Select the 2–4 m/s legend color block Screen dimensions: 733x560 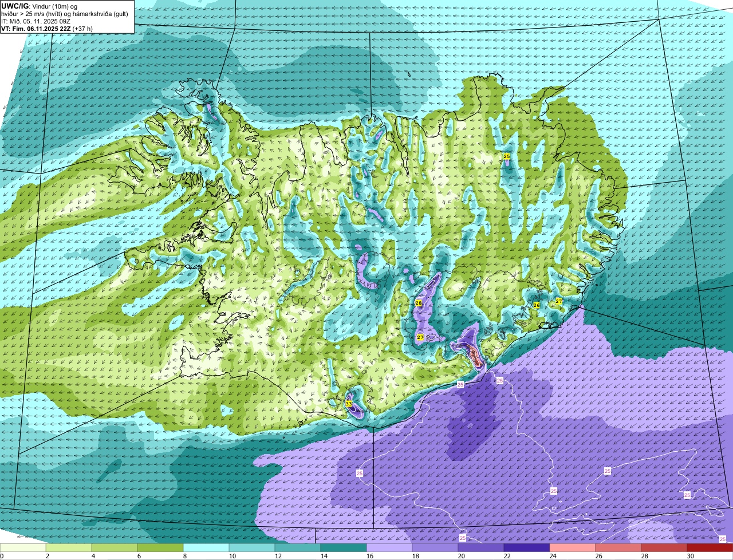[69, 548]
